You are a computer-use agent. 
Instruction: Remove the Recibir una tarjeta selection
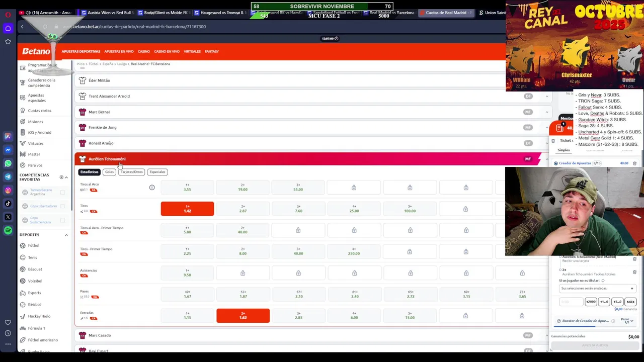(x=634, y=259)
